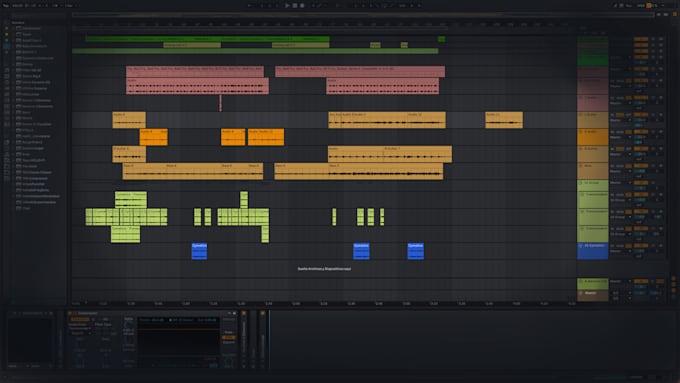Select the isolated last tan audio clip

click(504, 120)
